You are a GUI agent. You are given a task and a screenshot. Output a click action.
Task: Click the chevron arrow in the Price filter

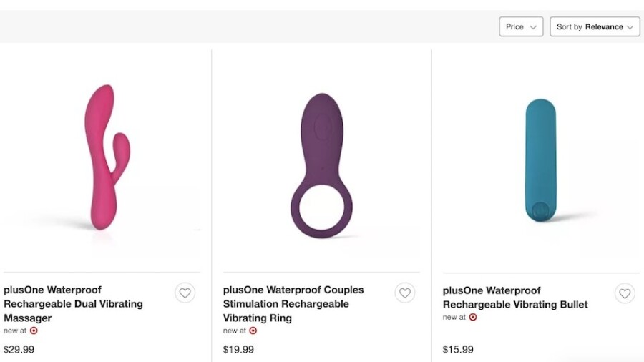[x=532, y=27]
